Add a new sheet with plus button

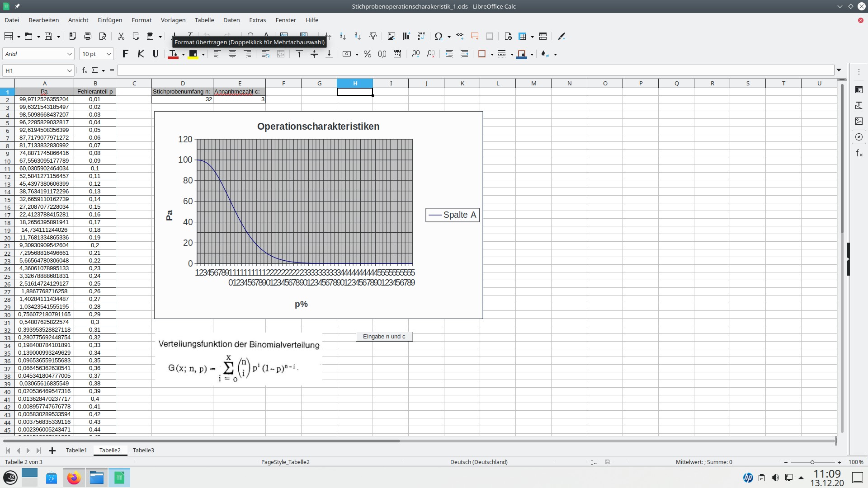pyautogui.click(x=52, y=450)
